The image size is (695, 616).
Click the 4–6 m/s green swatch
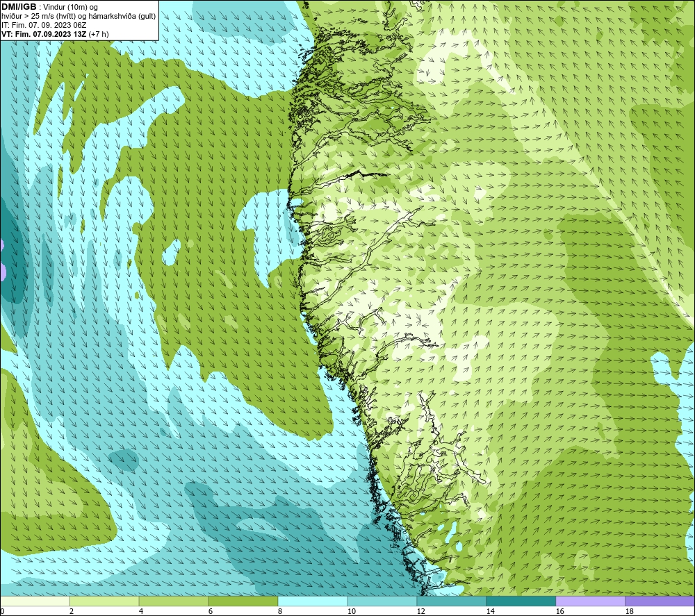tap(174, 601)
